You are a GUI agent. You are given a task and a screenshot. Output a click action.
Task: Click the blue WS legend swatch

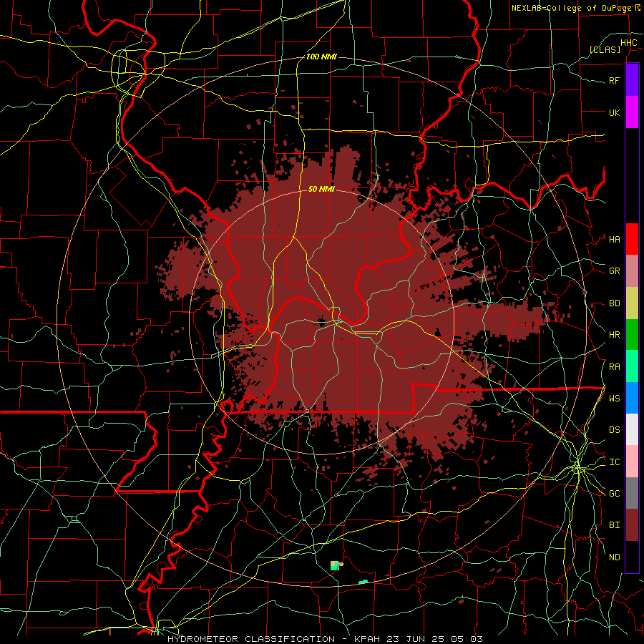(x=632, y=398)
